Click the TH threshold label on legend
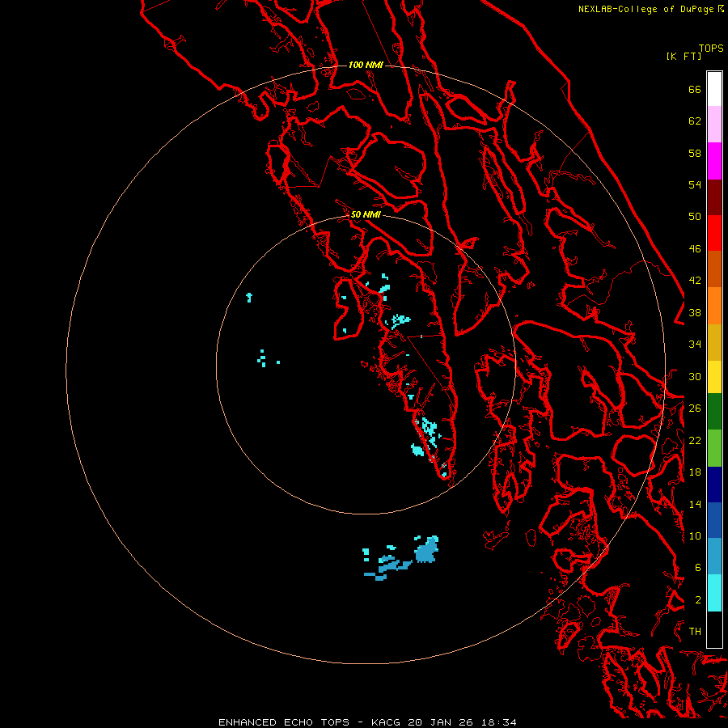The image size is (728, 728). 695,632
